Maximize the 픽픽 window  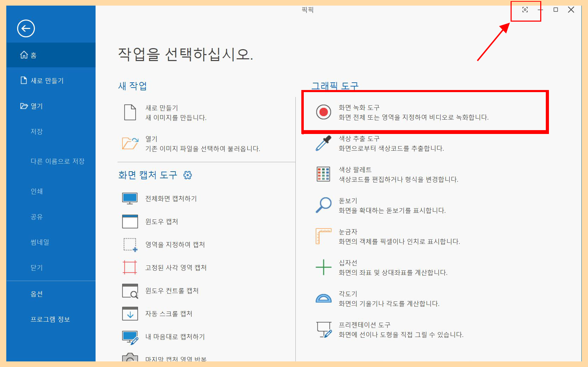click(556, 10)
